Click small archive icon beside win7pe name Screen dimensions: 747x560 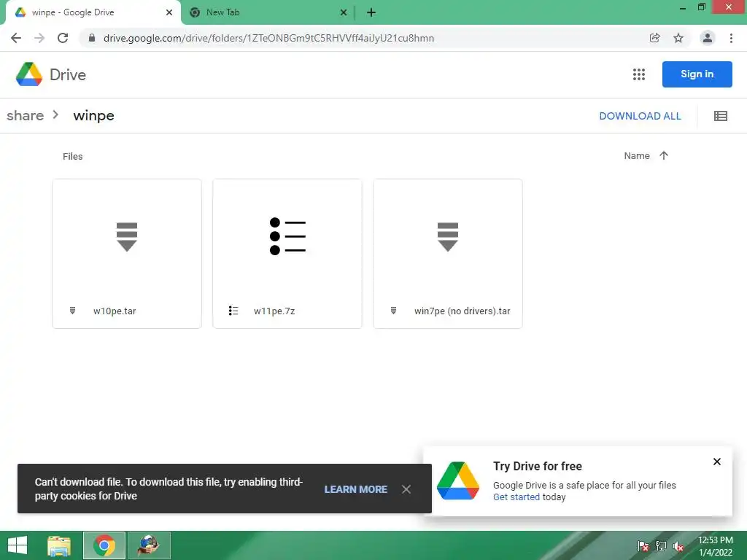tap(393, 311)
